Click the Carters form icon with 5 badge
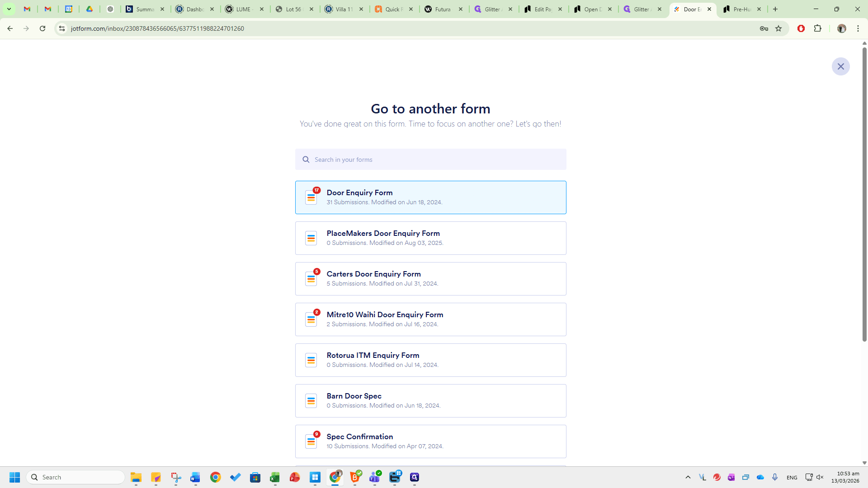The image size is (868, 488). pos(311,279)
